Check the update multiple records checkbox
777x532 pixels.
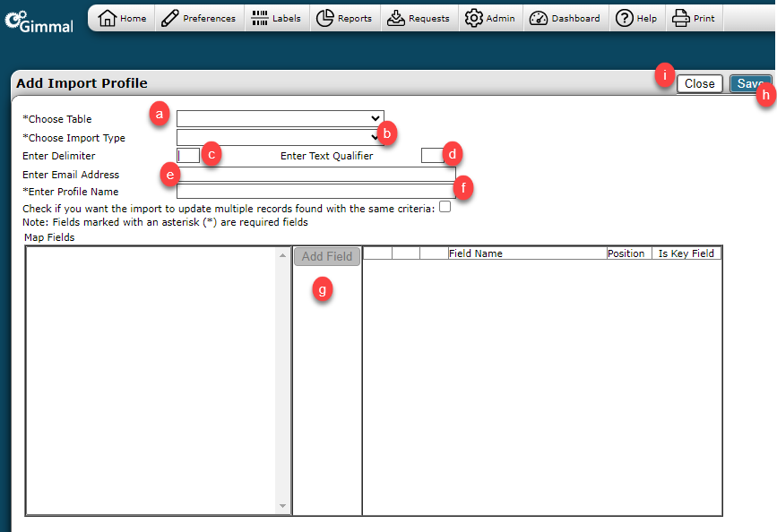445,207
